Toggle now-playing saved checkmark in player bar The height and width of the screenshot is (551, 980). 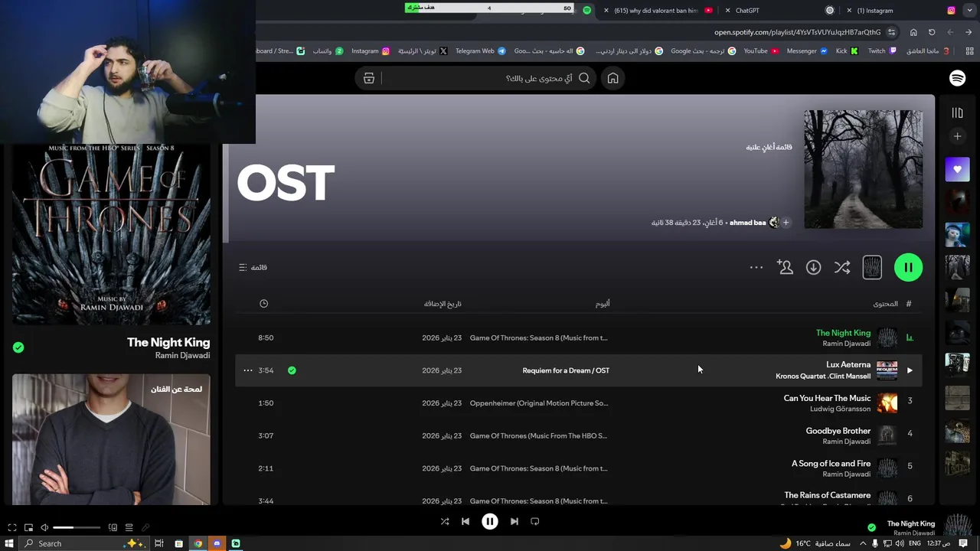pyautogui.click(x=871, y=527)
